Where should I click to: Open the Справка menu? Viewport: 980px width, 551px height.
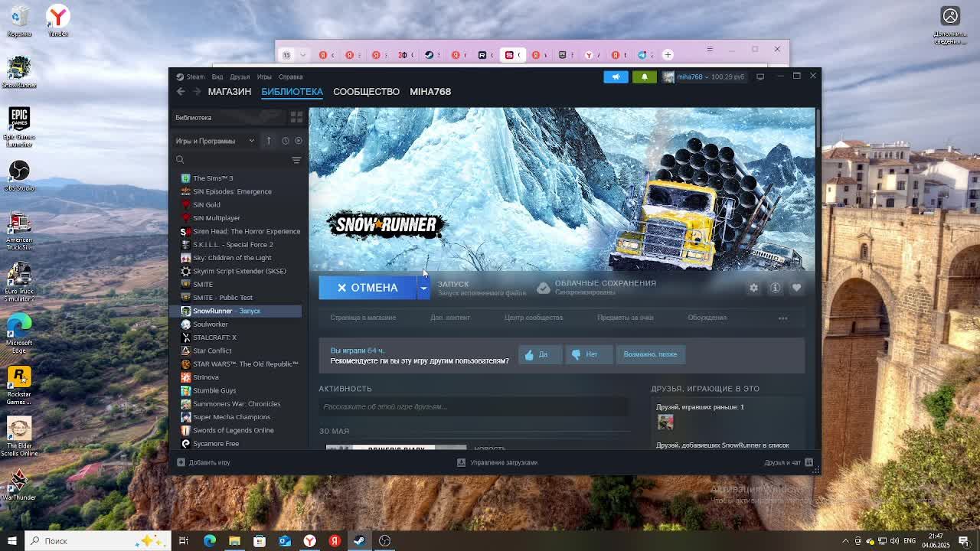[x=291, y=77]
